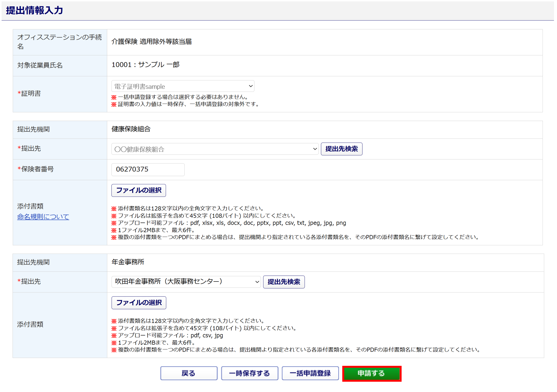Click 提出先検索 beside the health insurance dropdown
Image resolution: width=557 pixels, height=392 pixels.
pyautogui.click(x=341, y=149)
